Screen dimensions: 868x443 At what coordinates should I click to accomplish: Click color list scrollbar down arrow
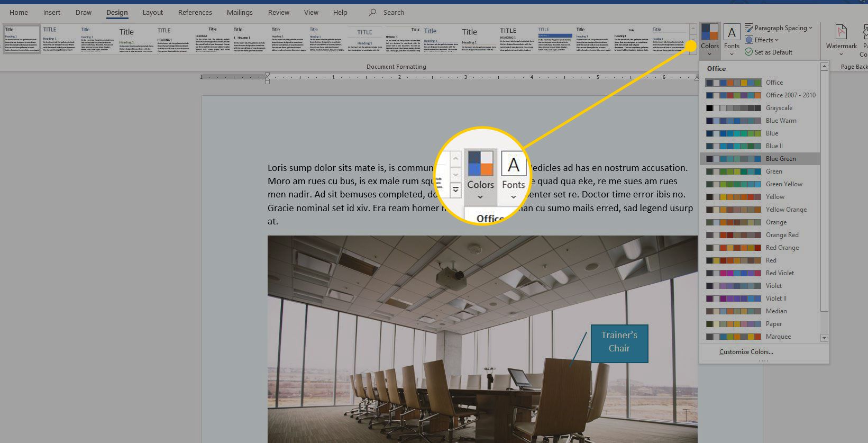pos(824,338)
